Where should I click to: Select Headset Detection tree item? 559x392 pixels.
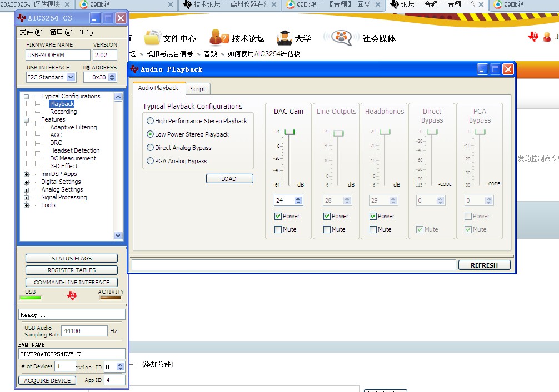75,150
